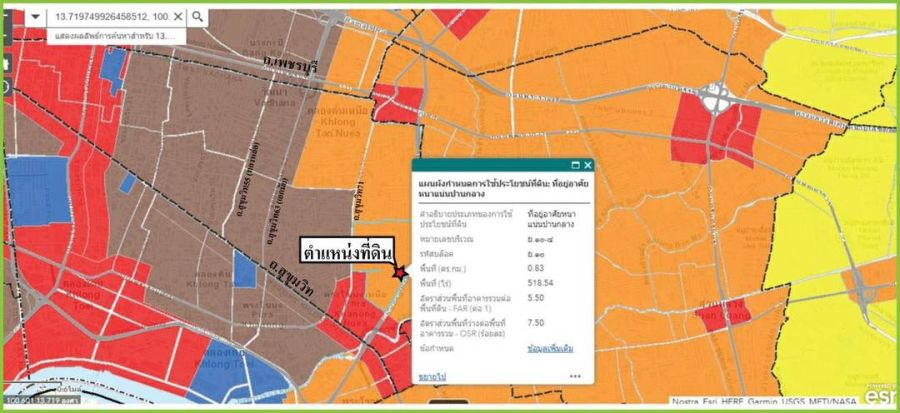
Task: Click the ขยายไป zoom-to link
Action: 432,376
